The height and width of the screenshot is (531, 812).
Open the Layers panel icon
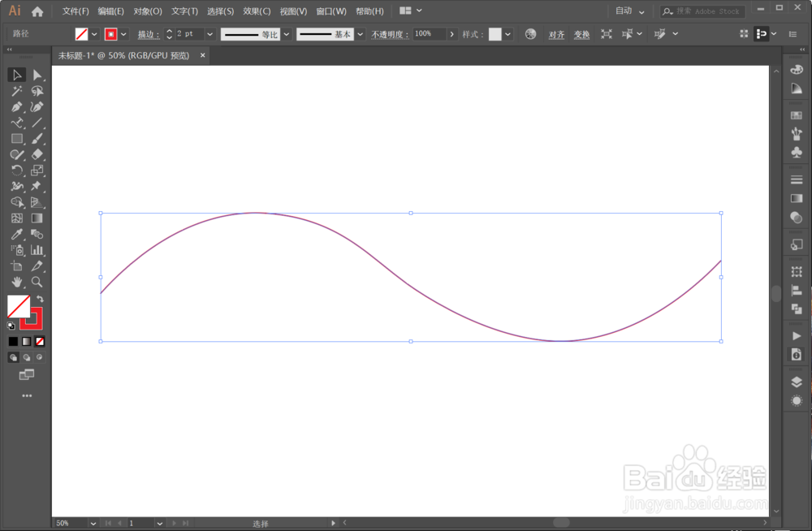[x=797, y=382]
